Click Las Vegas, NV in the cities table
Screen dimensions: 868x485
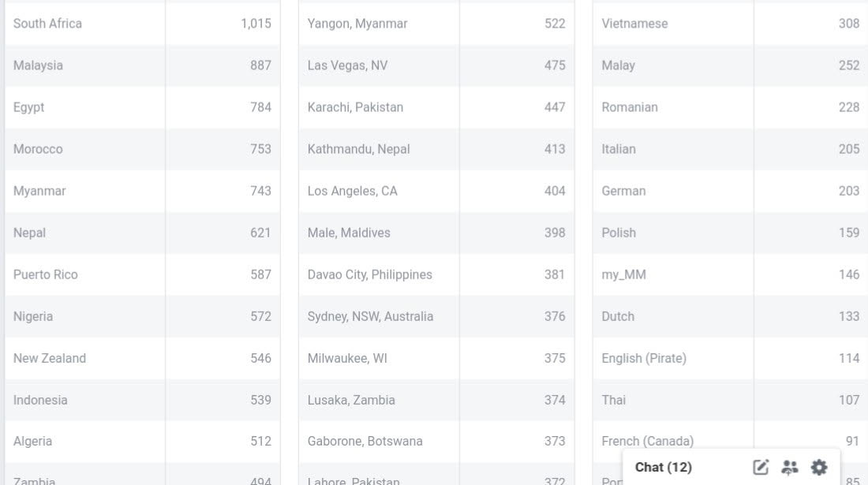pos(348,65)
